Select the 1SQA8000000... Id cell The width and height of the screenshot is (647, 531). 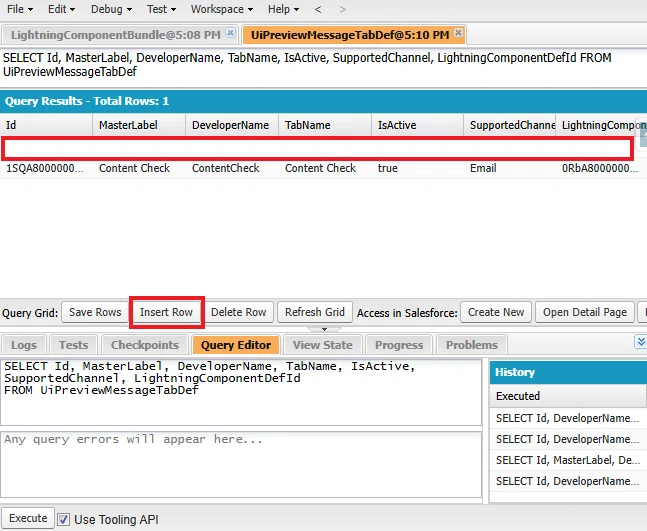[46, 168]
